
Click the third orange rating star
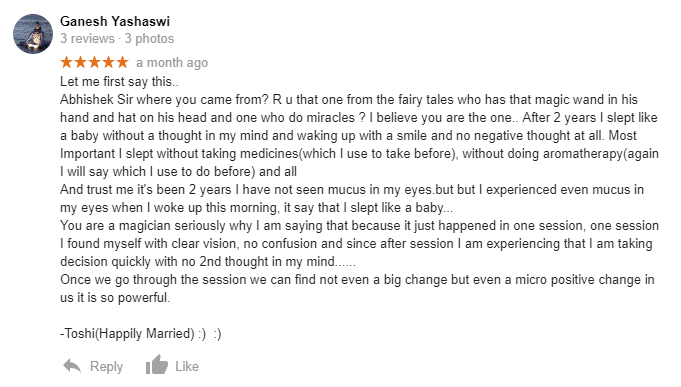pos(94,62)
